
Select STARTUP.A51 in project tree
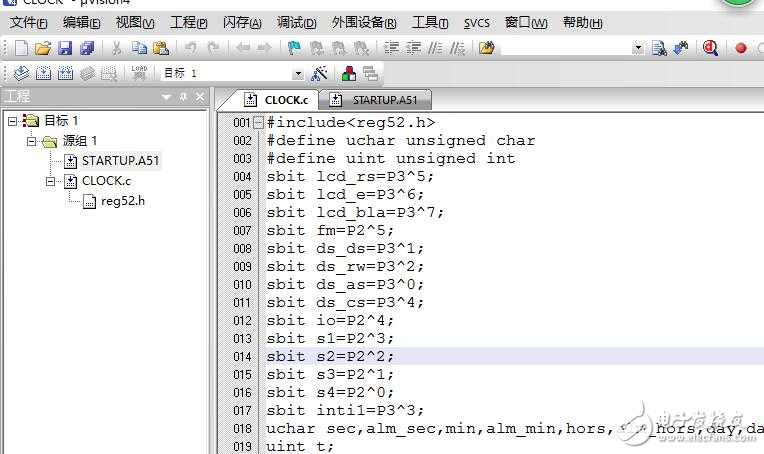[x=120, y=161]
